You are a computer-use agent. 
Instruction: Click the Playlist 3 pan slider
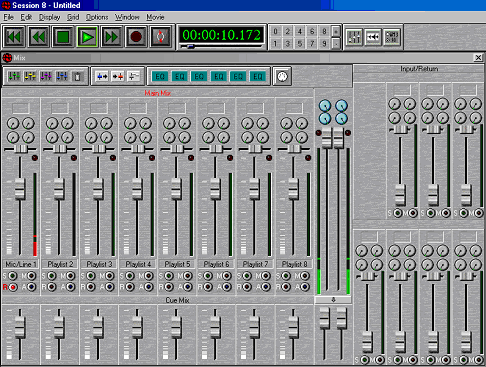click(x=99, y=149)
